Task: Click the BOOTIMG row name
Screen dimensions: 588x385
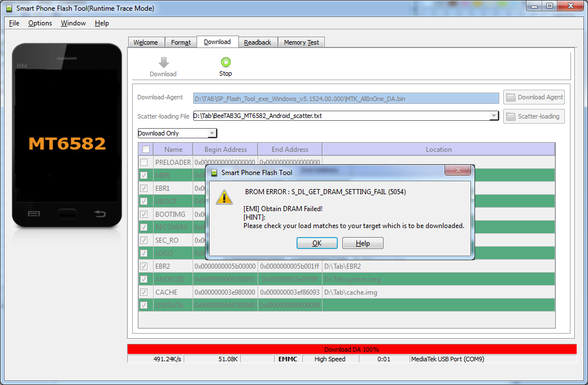Action: click(173, 214)
